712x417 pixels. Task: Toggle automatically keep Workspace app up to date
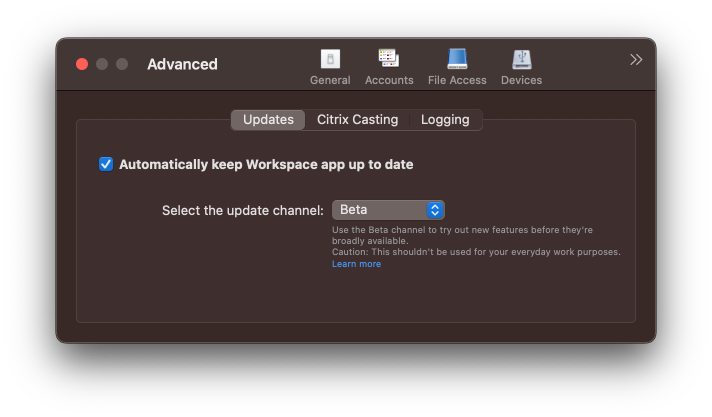pos(106,164)
